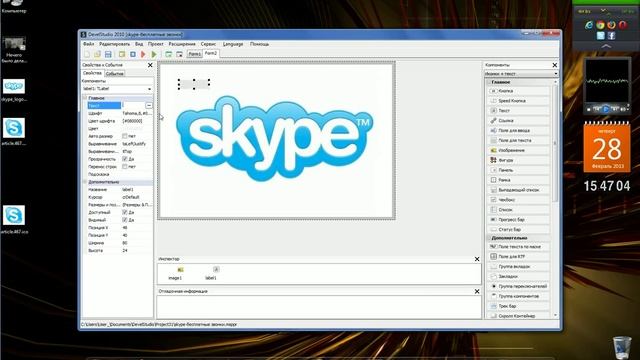
Task: Switch to the Form1 tab
Action: tap(195, 54)
